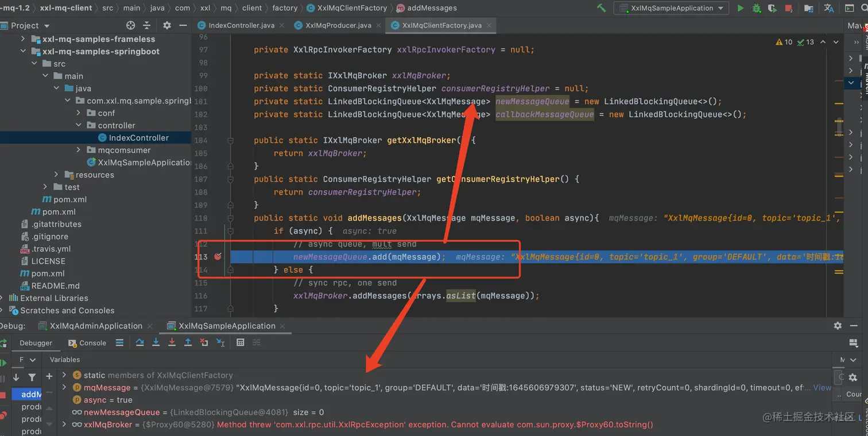Select the LICENSE file in Project tree
868x436 pixels.
coord(48,261)
